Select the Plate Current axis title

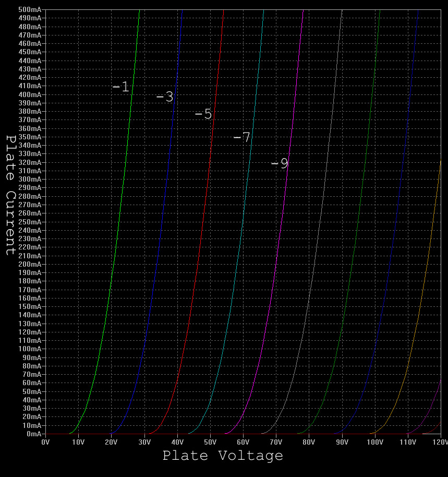tap(10, 195)
